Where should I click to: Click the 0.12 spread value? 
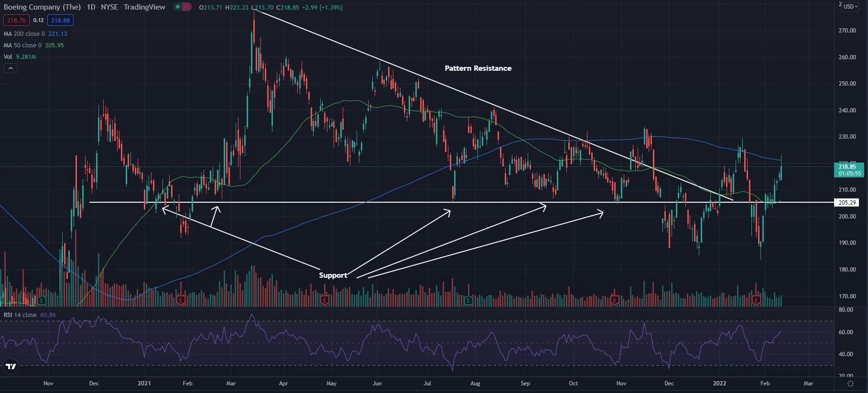click(38, 20)
